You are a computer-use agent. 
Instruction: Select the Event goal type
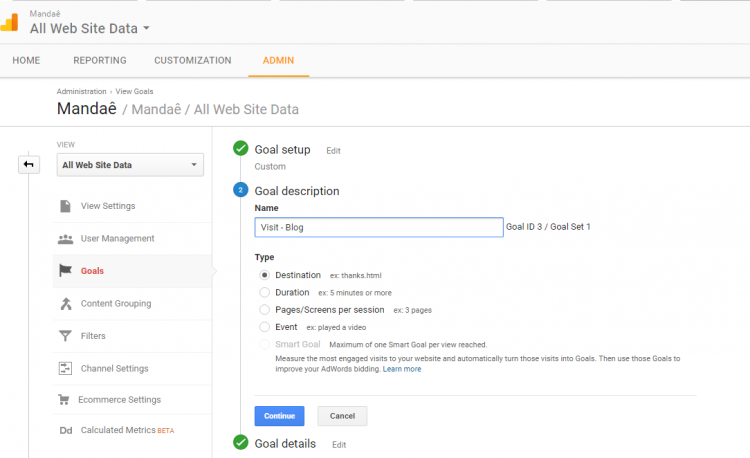265,327
